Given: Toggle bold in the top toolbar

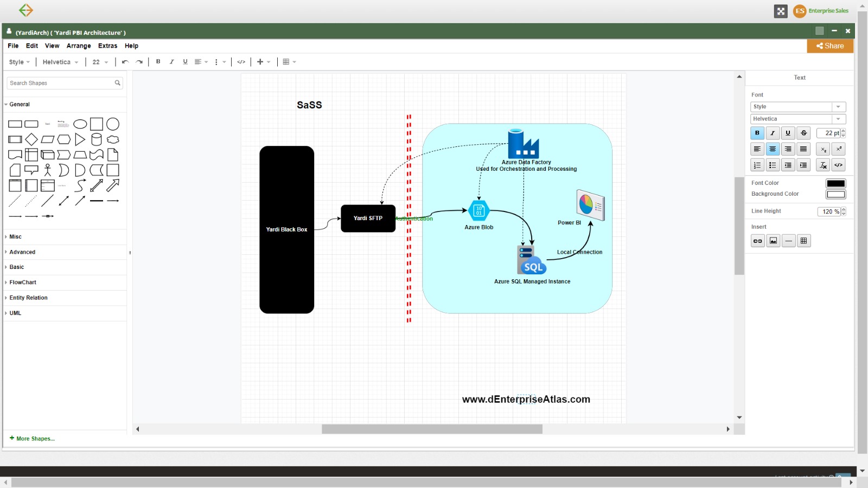Looking at the screenshot, I should pos(158,62).
